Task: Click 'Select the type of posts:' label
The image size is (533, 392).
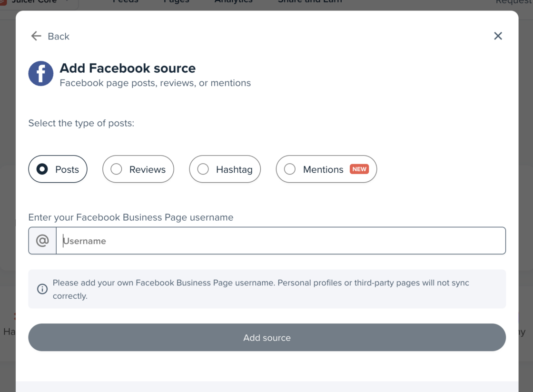Action: click(x=81, y=123)
